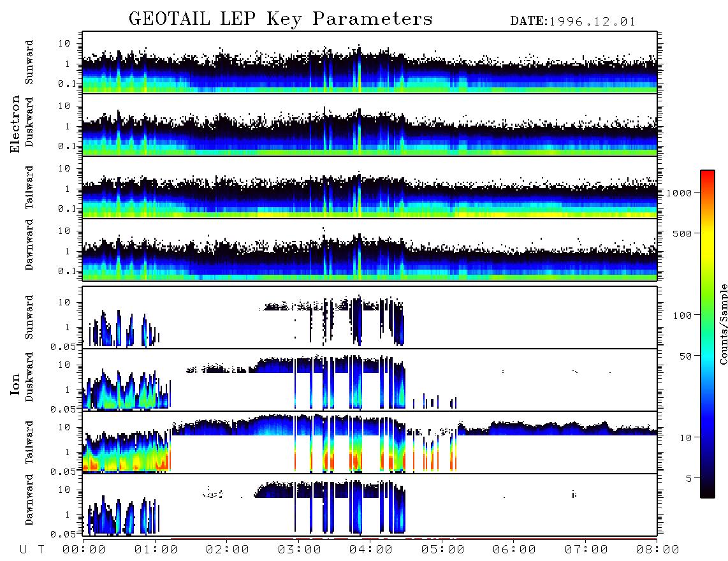Select the Ion "Sunward" axis label
The width and height of the screenshot is (728, 561).
(x=29, y=317)
